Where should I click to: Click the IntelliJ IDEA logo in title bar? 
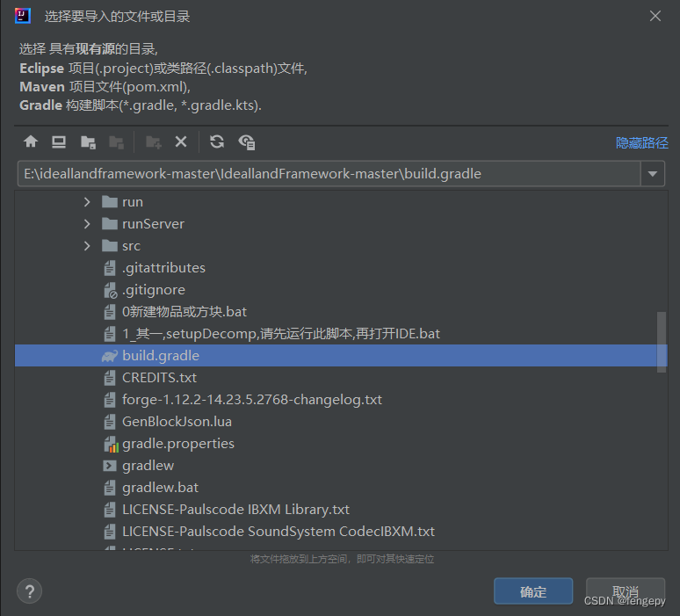point(23,16)
